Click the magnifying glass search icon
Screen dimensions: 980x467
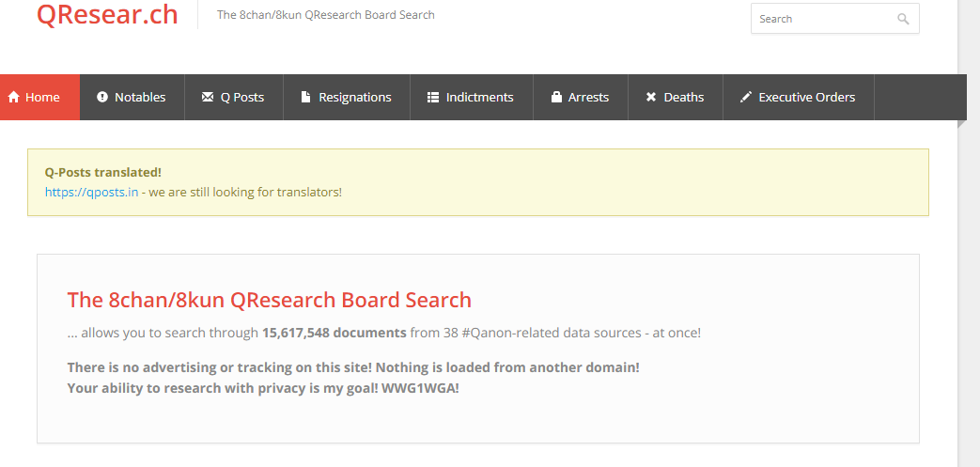point(903,19)
